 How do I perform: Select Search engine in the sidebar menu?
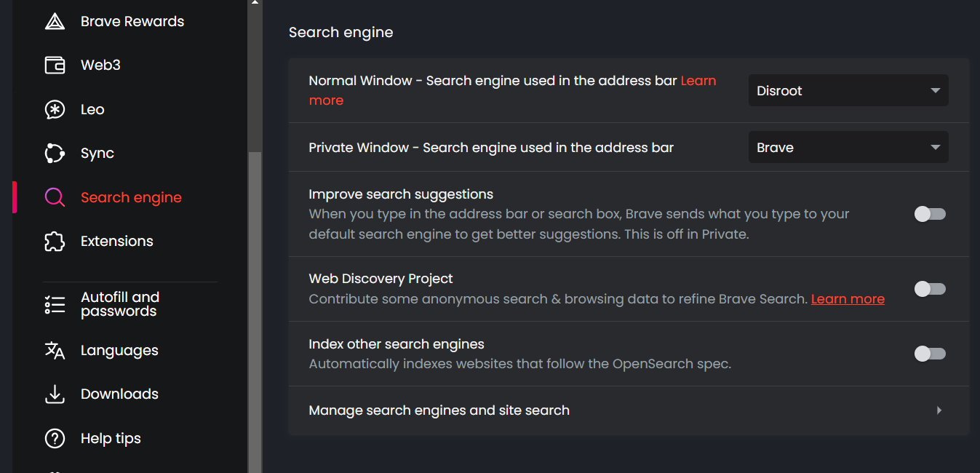pyautogui.click(x=131, y=198)
